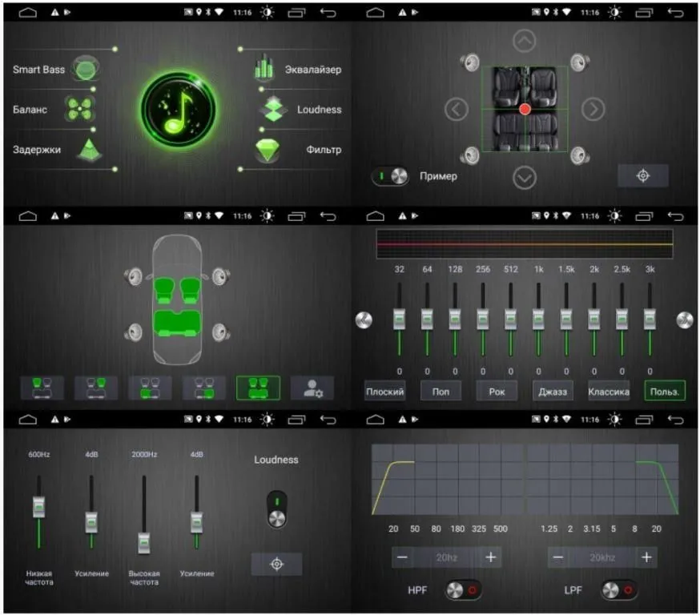The width and height of the screenshot is (700, 615).
Task: Enable the LPF filter switch
Action: click(x=619, y=590)
